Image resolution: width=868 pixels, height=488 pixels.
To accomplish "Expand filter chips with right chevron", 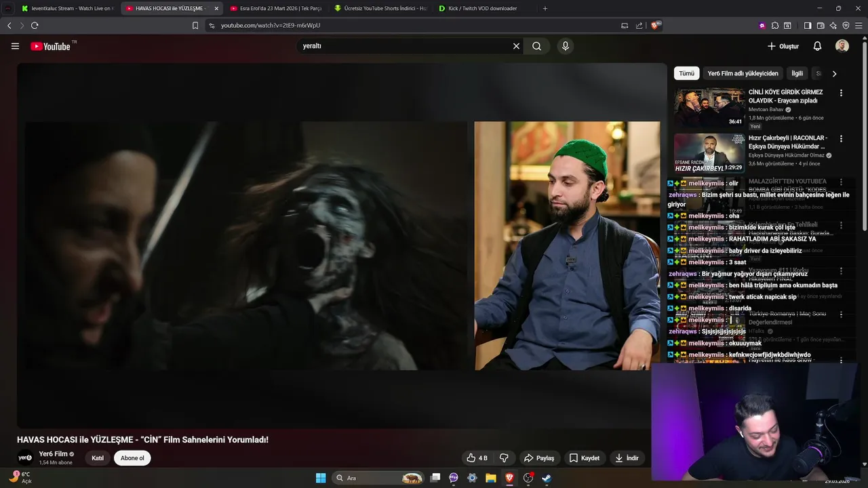I will [x=834, y=73].
